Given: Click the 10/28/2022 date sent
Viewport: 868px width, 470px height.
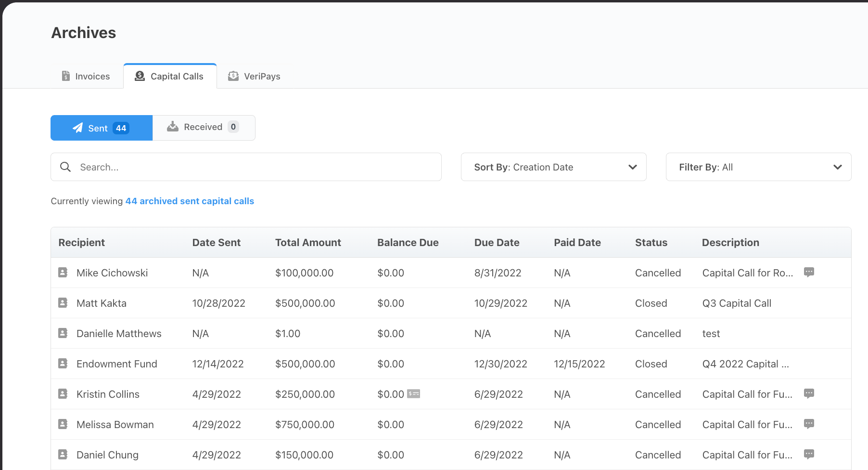Looking at the screenshot, I should pyautogui.click(x=219, y=303).
